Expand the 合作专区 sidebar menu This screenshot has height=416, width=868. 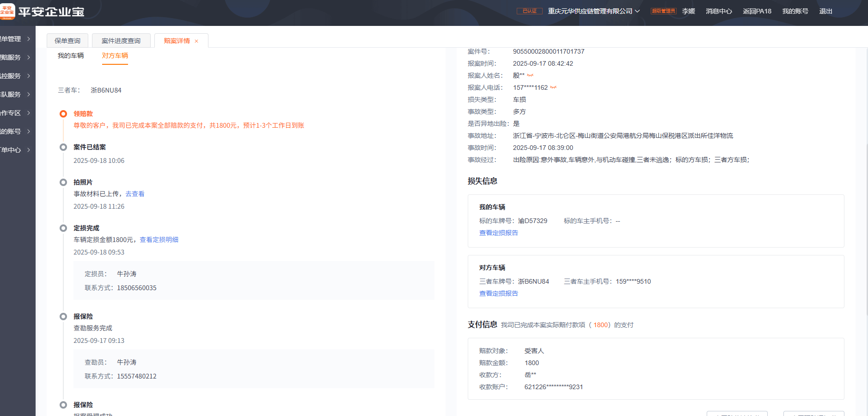tap(15, 113)
